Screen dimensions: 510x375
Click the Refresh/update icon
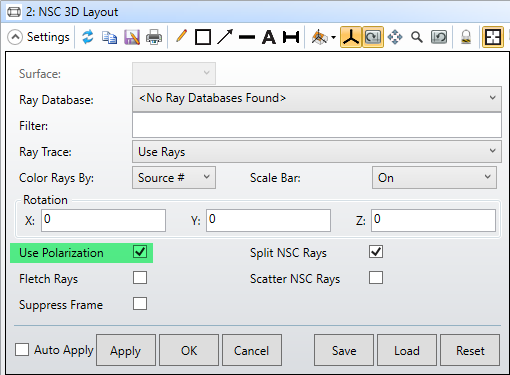coord(88,37)
